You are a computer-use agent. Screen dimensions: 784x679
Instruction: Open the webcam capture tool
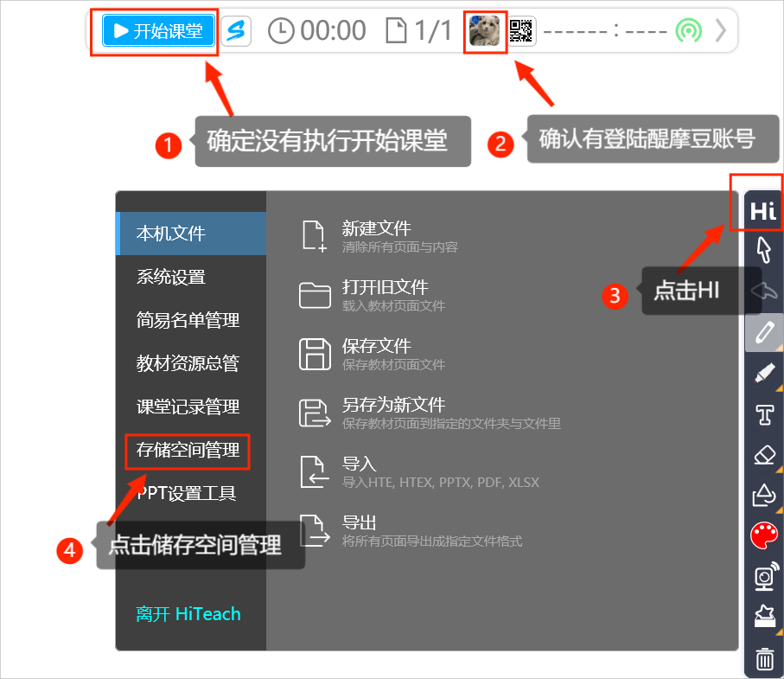[x=764, y=577]
